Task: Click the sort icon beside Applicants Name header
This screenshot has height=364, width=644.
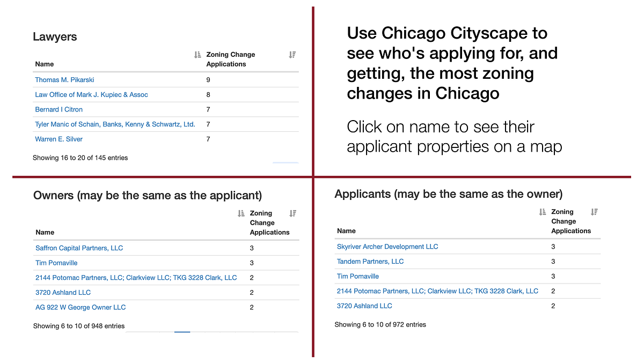Action: [x=541, y=211]
